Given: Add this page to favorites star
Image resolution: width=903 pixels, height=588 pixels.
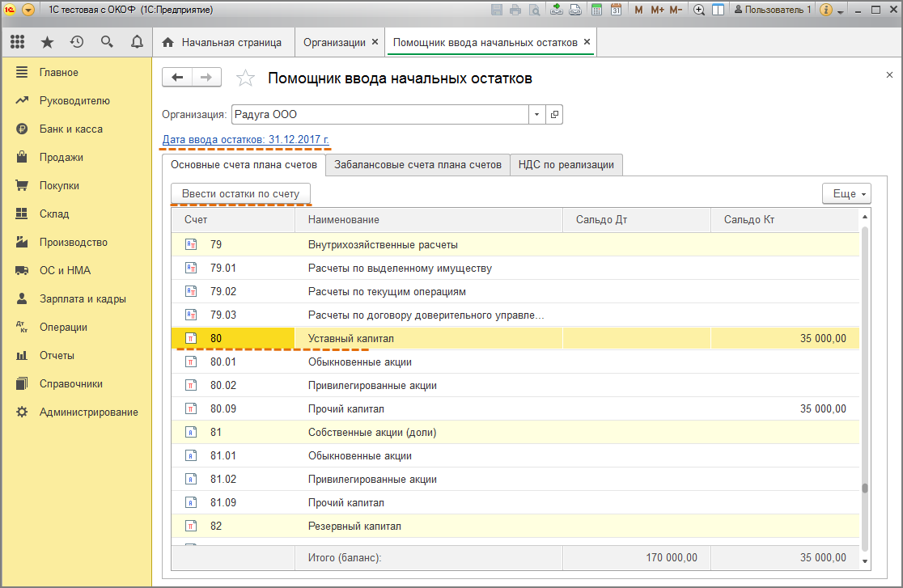Looking at the screenshot, I should (244, 78).
